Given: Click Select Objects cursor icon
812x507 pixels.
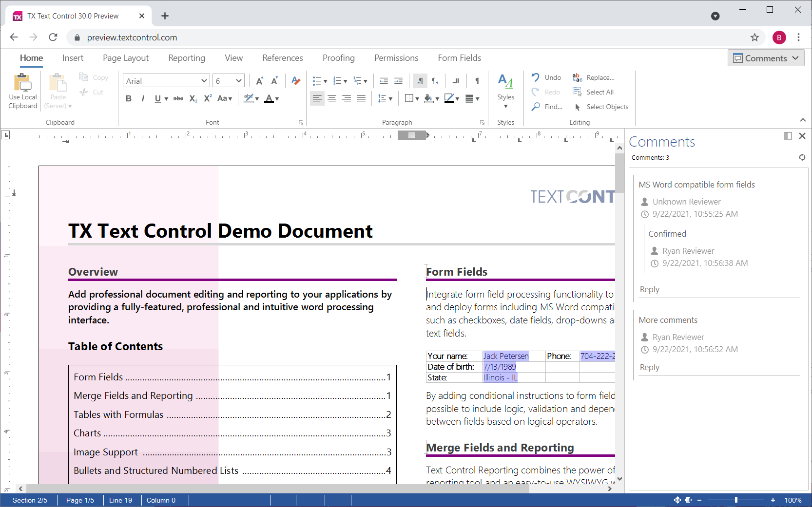Looking at the screenshot, I should point(577,107).
